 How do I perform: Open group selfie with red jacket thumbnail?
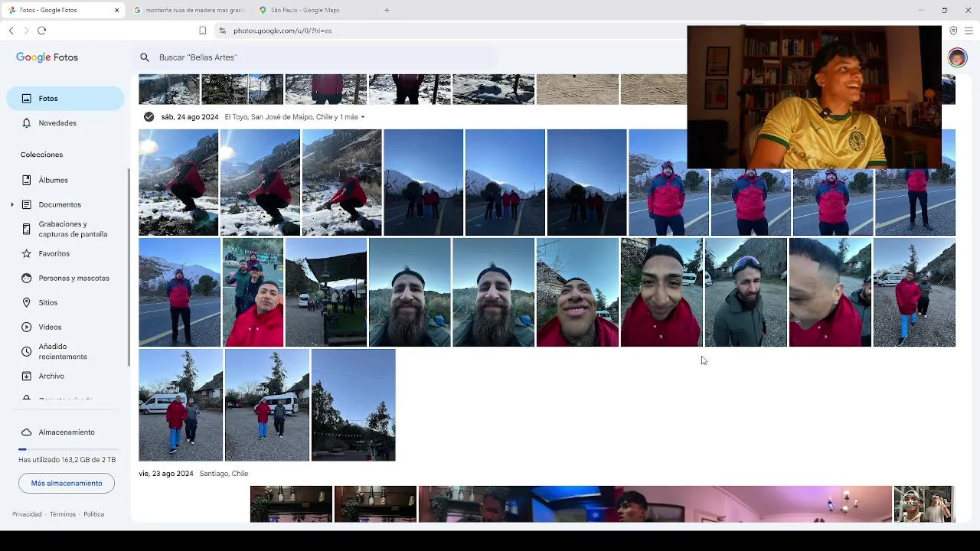point(253,292)
